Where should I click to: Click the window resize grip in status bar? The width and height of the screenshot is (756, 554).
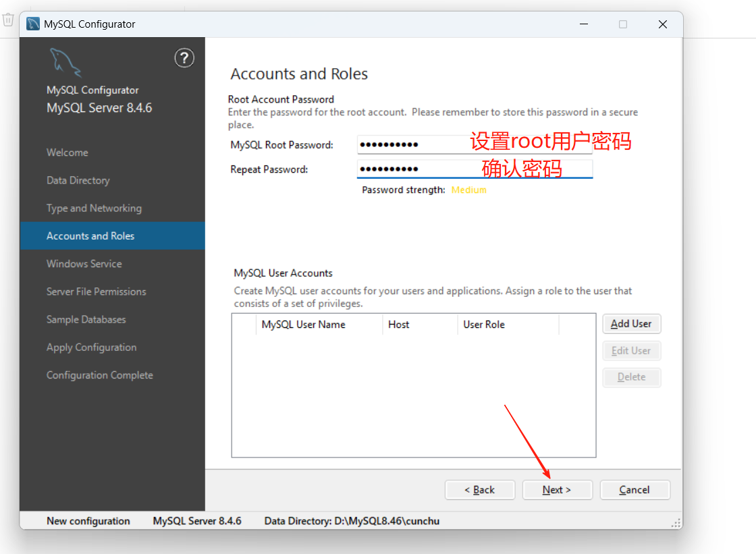click(676, 523)
